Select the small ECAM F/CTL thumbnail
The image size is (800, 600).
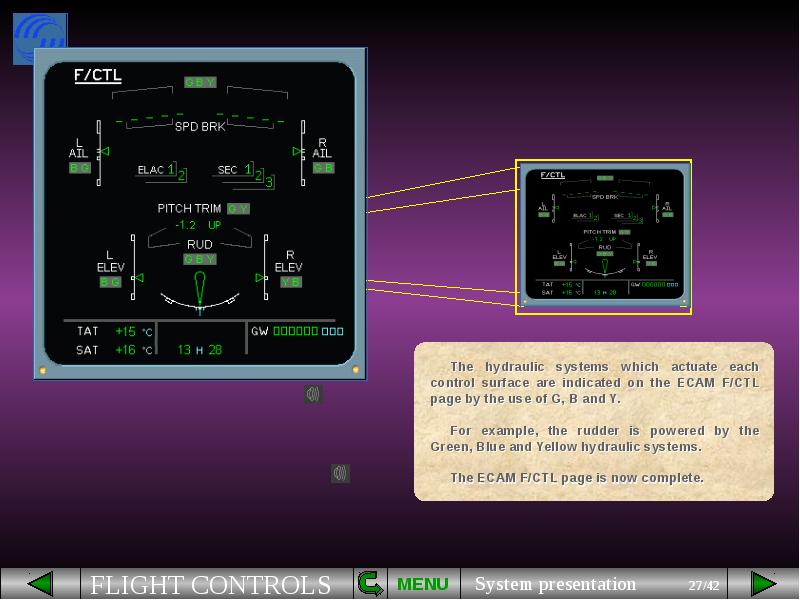(603, 237)
